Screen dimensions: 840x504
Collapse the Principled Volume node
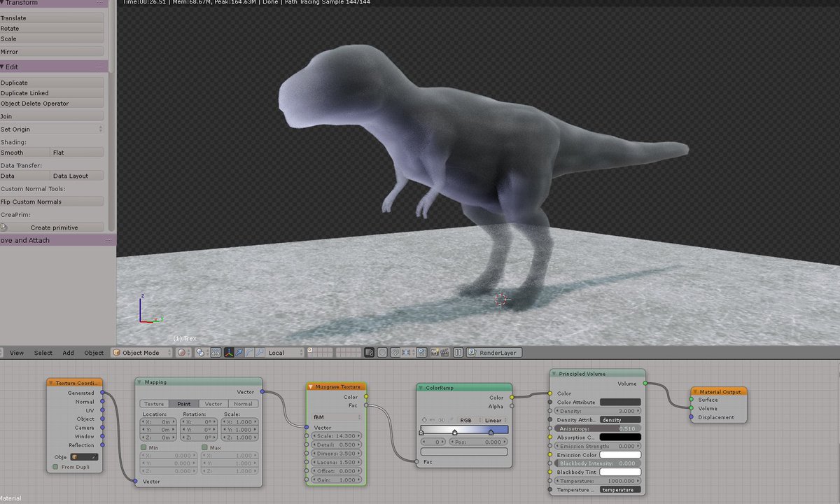tap(554, 374)
